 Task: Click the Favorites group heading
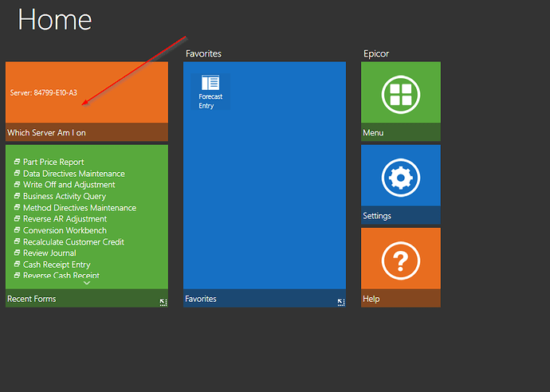203,53
